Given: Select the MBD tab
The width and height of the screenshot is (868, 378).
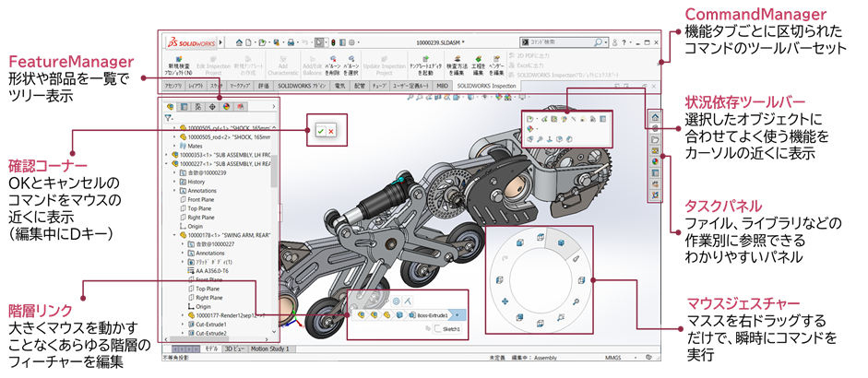Looking at the screenshot, I should coord(444,86).
